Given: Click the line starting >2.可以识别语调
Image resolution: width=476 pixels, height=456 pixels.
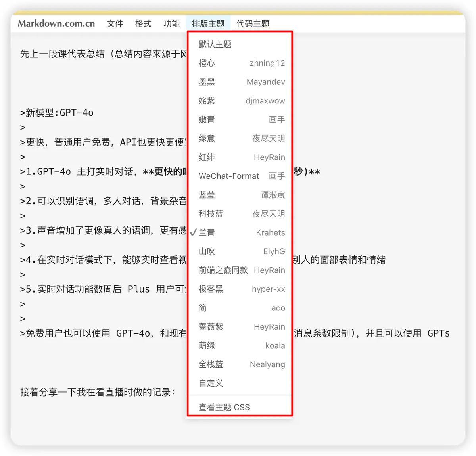Looking at the screenshot, I should 103,201.
